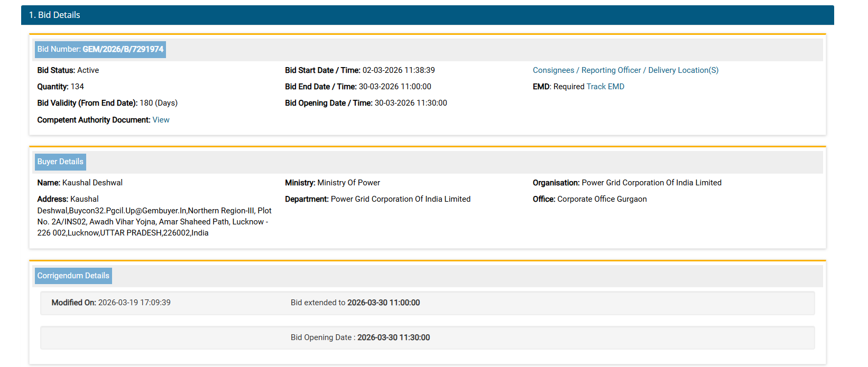Click the Track EMD link

605,87
